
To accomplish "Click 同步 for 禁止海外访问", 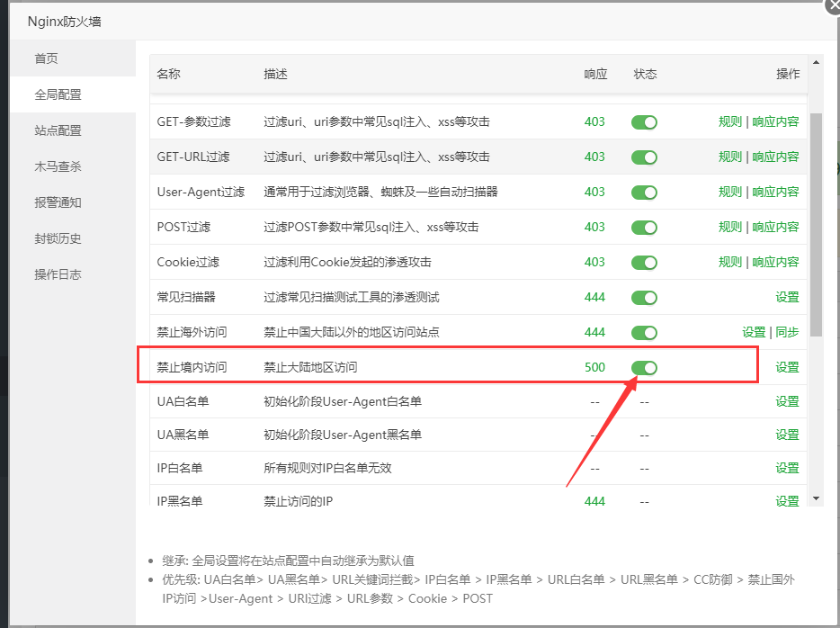I will pyautogui.click(x=787, y=333).
